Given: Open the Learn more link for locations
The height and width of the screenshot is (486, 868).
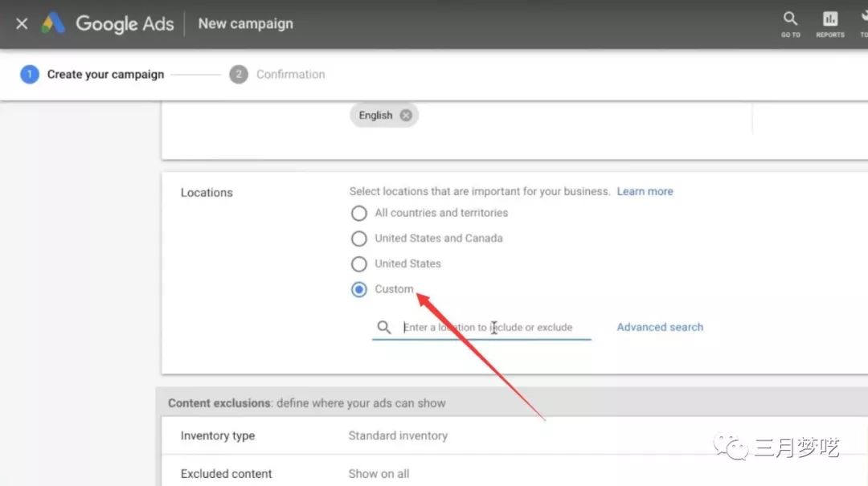Looking at the screenshot, I should coord(645,192).
